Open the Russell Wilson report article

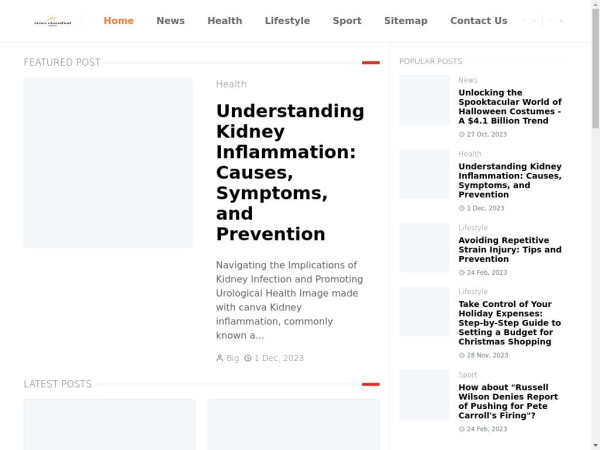[509, 401]
